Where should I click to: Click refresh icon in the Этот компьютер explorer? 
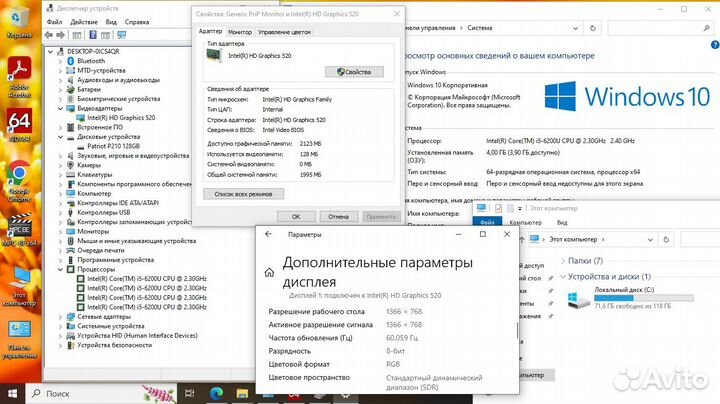pos(666,239)
